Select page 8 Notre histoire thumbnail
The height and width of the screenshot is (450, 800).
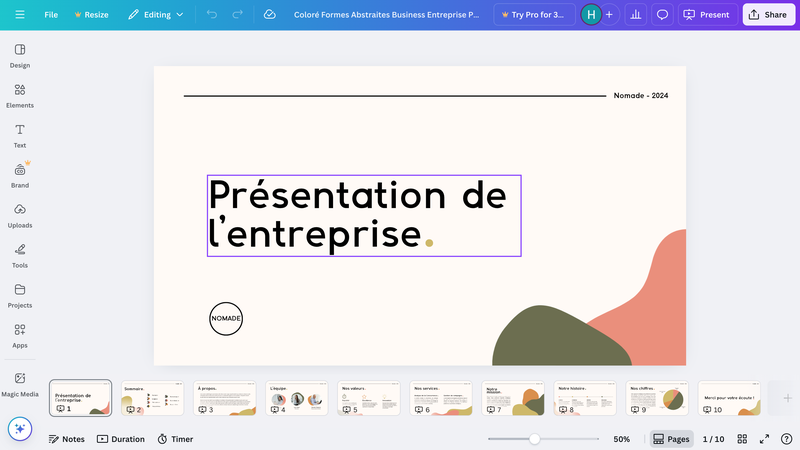point(585,398)
